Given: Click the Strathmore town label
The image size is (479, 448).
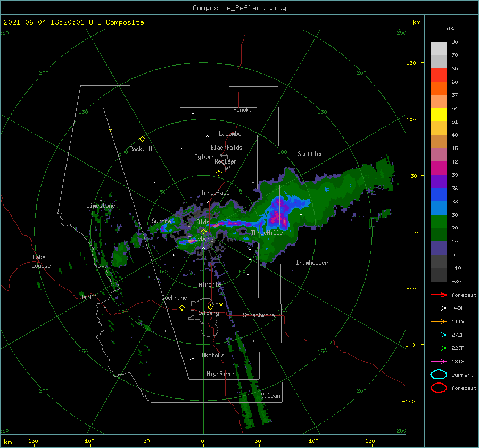Looking at the screenshot, I should (259, 315).
